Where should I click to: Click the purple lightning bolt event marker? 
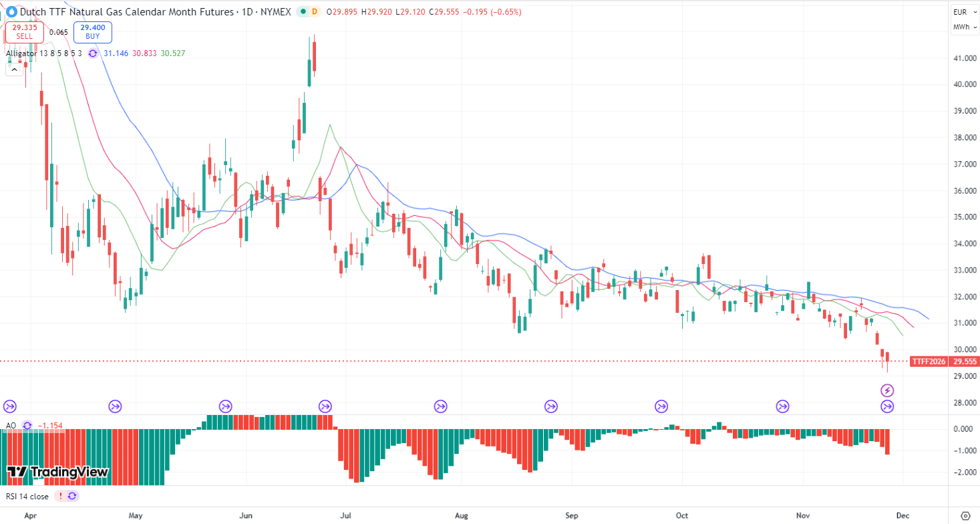(x=887, y=390)
